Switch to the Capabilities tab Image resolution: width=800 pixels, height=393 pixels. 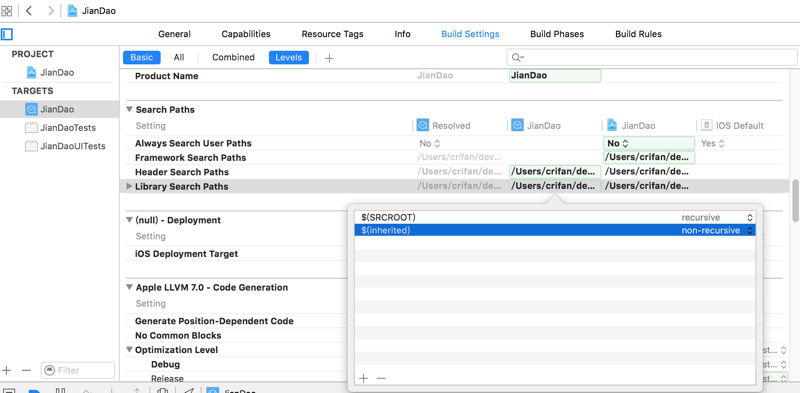246,34
